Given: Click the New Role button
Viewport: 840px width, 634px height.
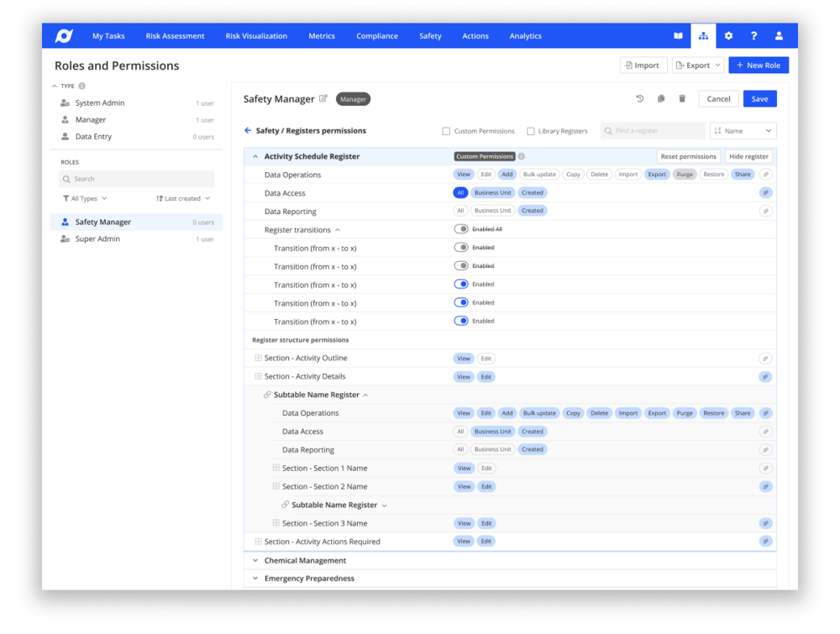Looking at the screenshot, I should pos(759,65).
